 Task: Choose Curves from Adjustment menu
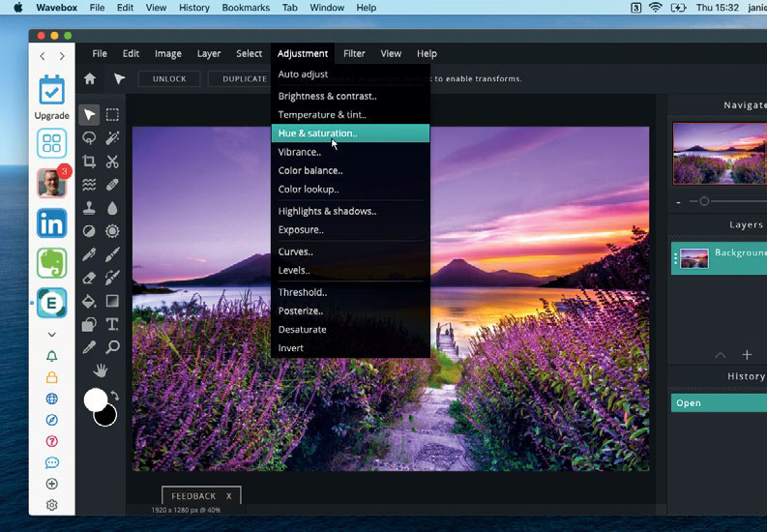[x=350, y=251]
